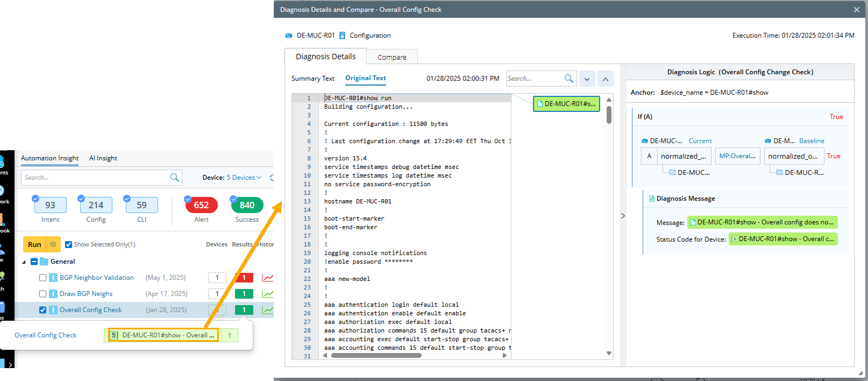Toggle the Success filter badge 840
868x381 pixels.
point(247,205)
